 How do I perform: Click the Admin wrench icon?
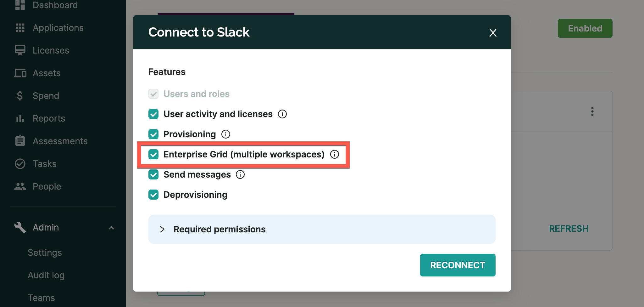pyautogui.click(x=20, y=227)
